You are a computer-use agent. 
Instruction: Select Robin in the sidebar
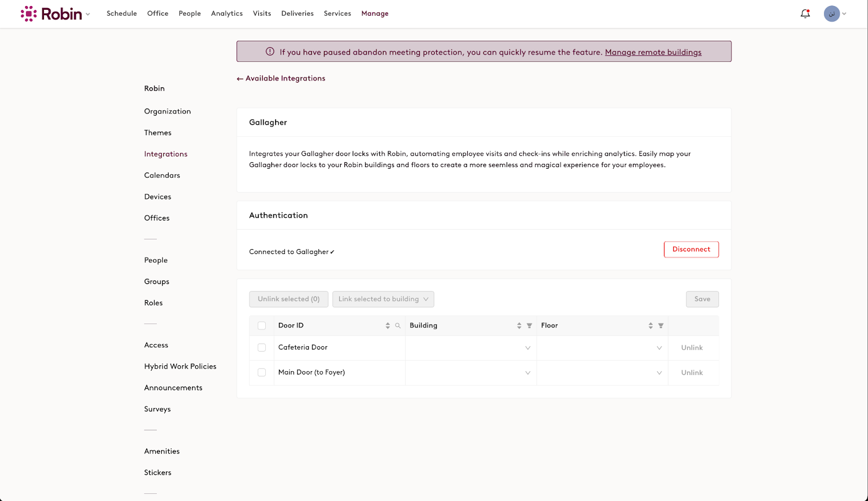pos(155,88)
